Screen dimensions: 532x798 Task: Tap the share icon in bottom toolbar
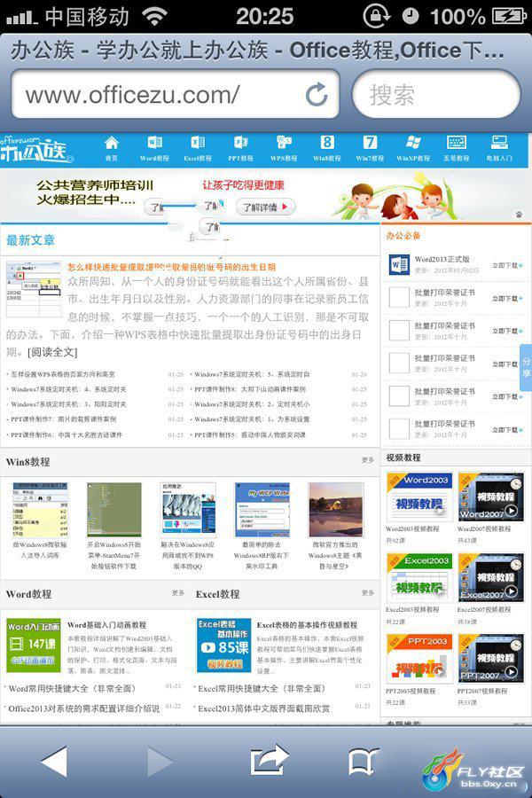[270, 761]
